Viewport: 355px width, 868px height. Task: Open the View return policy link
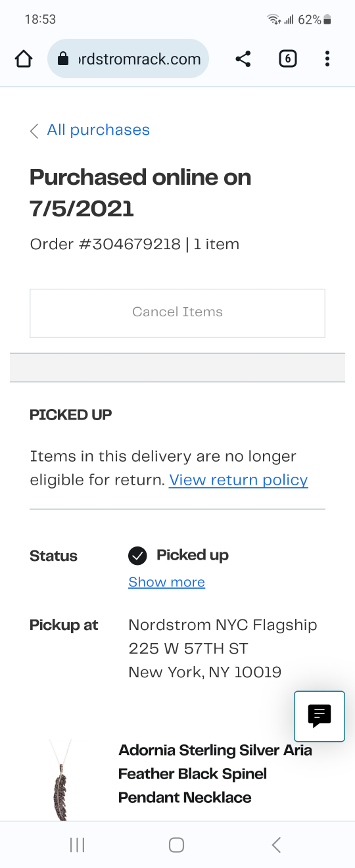239,480
